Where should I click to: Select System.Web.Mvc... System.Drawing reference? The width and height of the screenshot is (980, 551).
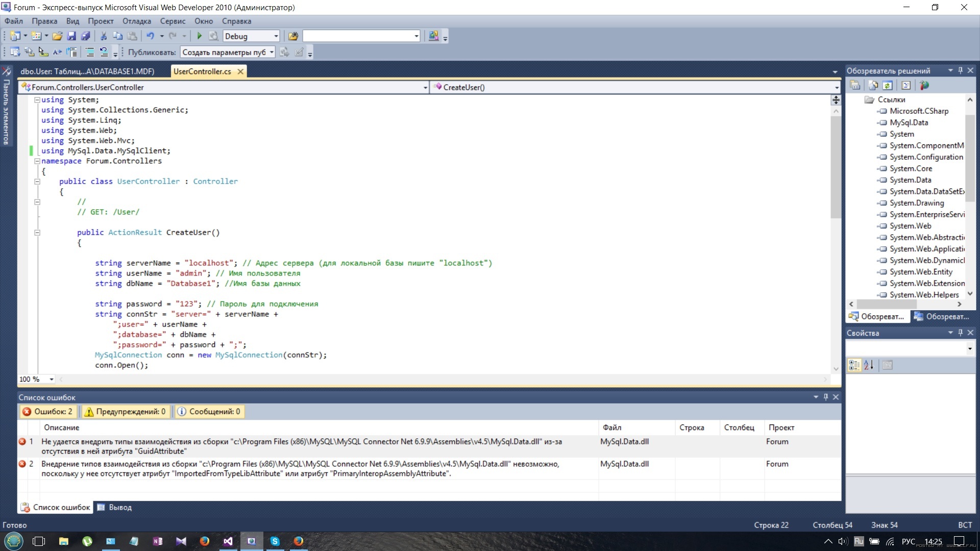click(917, 203)
